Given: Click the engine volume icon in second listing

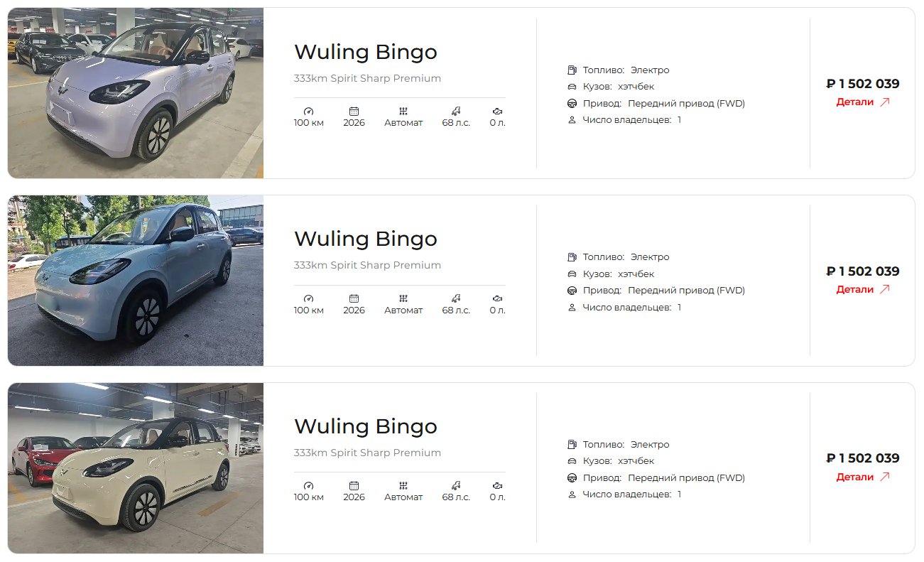Looking at the screenshot, I should [497, 299].
